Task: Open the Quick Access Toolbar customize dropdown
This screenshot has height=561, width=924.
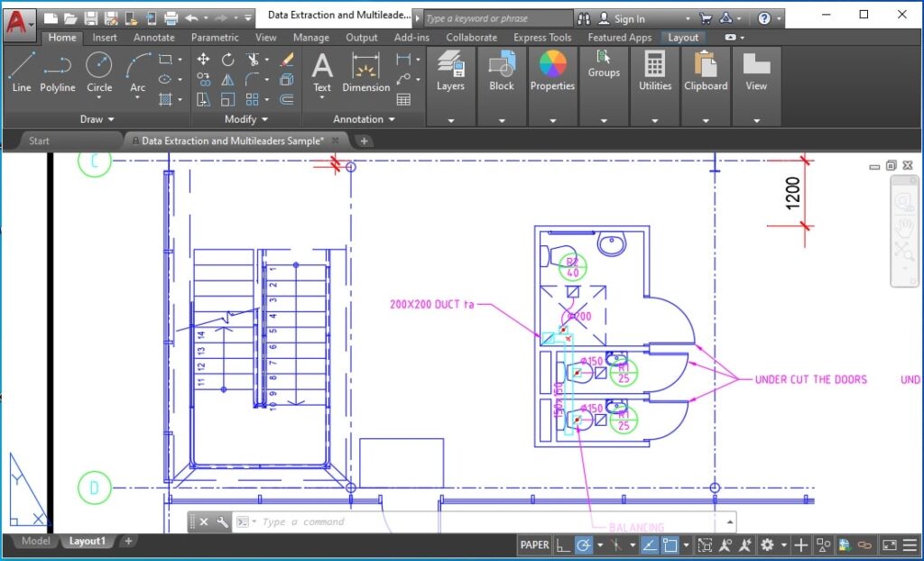Action: (248, 18)
